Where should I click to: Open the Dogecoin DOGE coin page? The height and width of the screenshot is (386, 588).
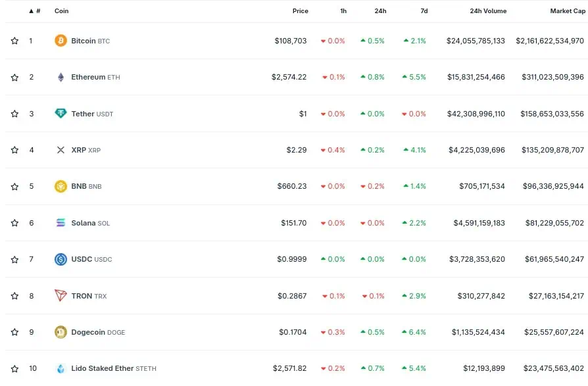[x=98, y=332]
